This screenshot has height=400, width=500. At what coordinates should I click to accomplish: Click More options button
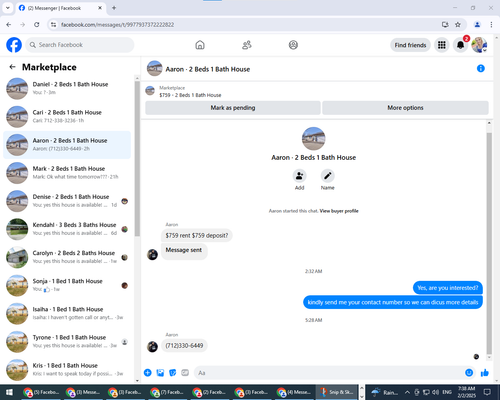click(x=405, y=108)
